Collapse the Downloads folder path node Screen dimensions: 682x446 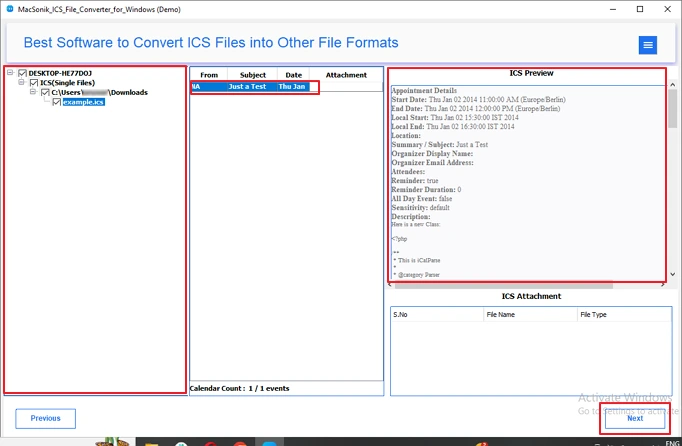(x=33, y=92)
